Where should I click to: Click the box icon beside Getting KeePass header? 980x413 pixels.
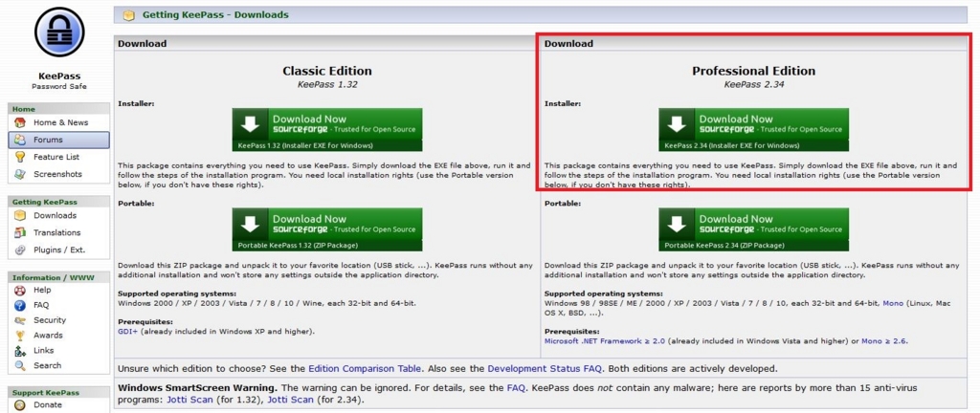(x=129, y=15)
